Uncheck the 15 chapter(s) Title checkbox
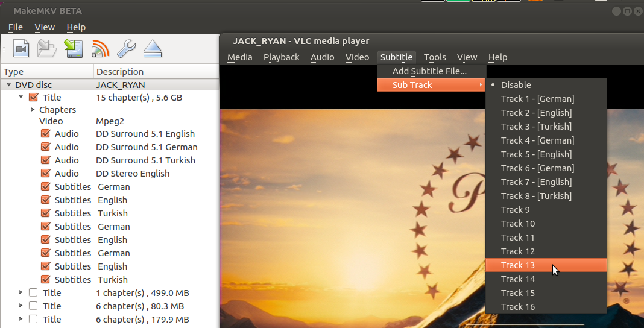This screenshot has width=644, height=328. click(x=33, y=98)
